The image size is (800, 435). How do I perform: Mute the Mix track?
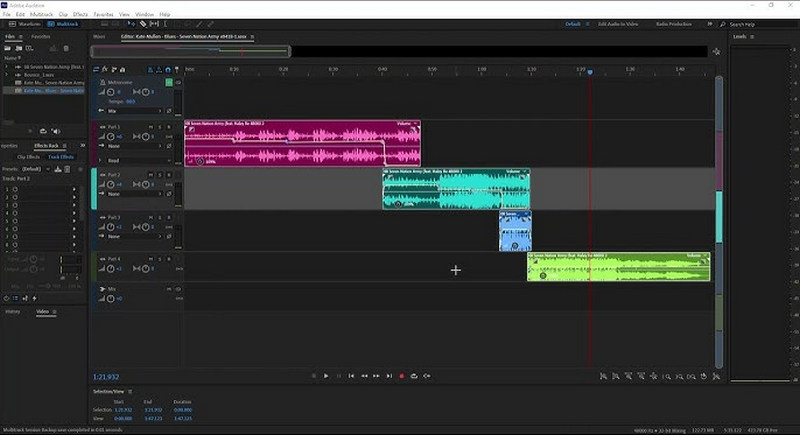169,289
